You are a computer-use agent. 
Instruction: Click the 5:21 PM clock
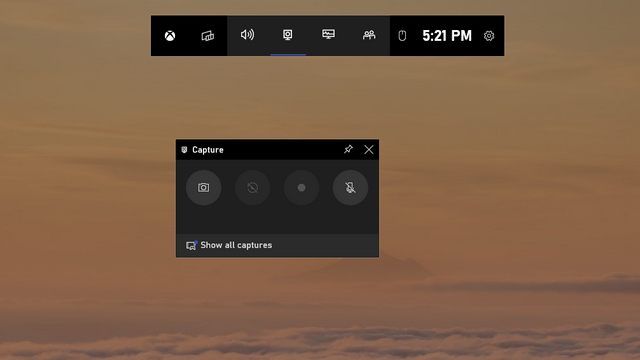(447, 36)
